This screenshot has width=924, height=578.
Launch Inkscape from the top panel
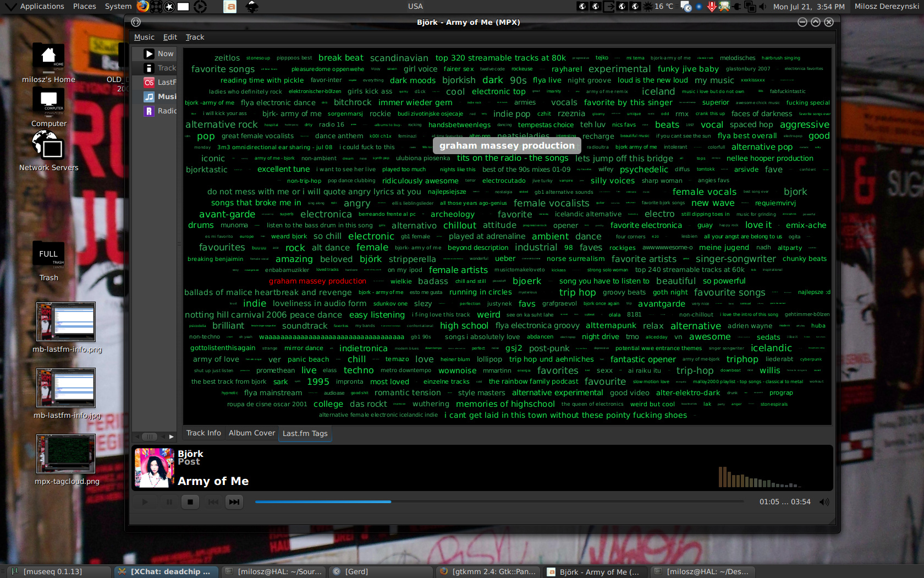coord(252,7)
